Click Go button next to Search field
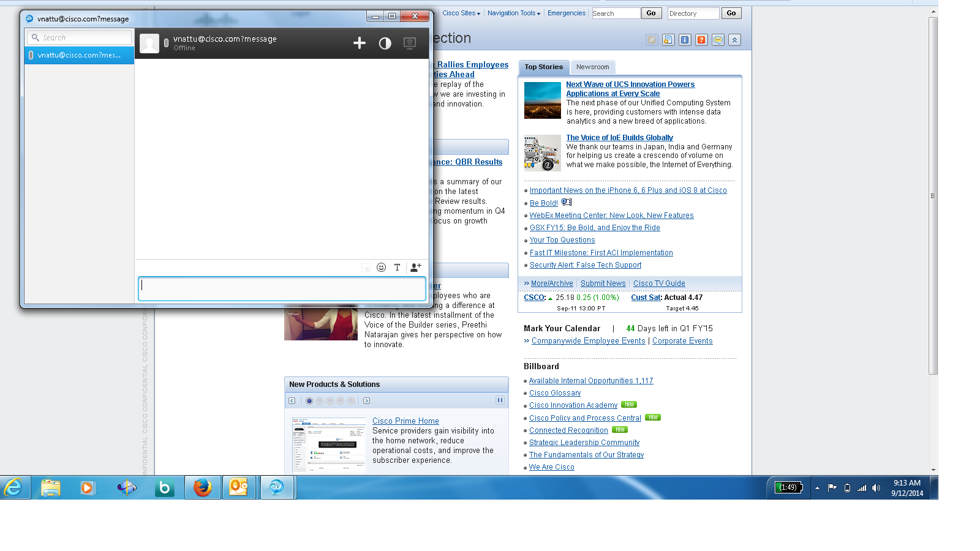 651,13
